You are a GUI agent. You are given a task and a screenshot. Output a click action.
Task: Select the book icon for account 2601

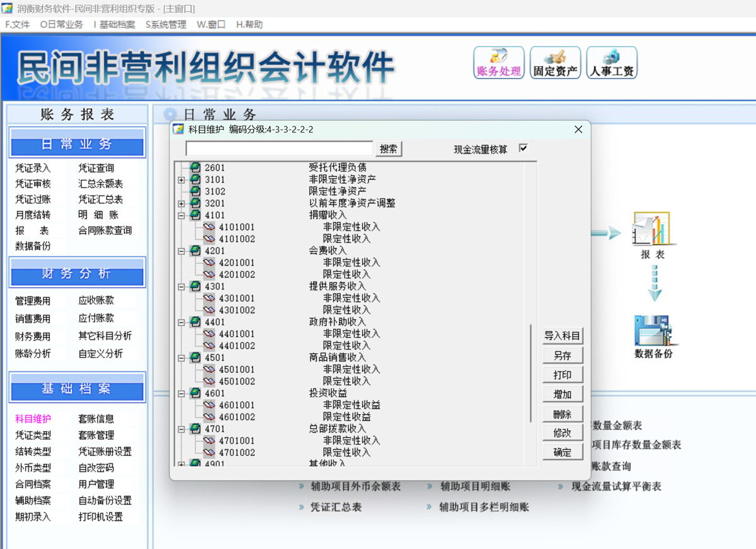[195, 167]
